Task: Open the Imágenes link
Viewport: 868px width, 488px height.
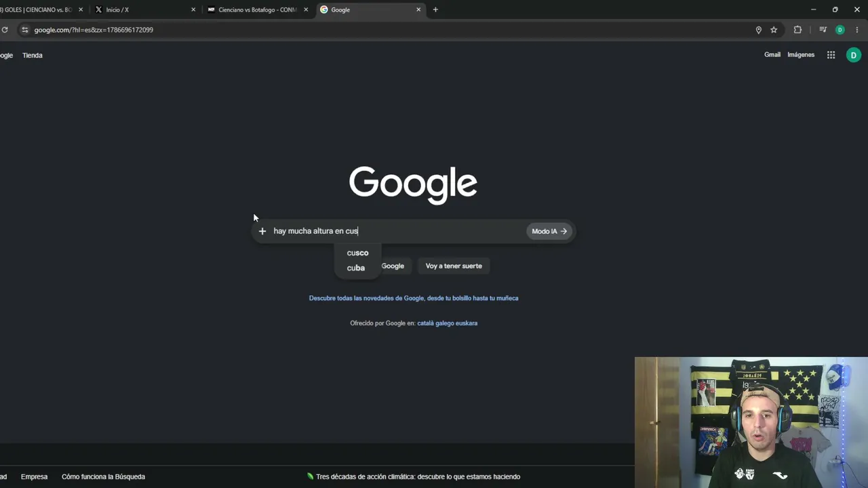Action: [x=801, y=55]
